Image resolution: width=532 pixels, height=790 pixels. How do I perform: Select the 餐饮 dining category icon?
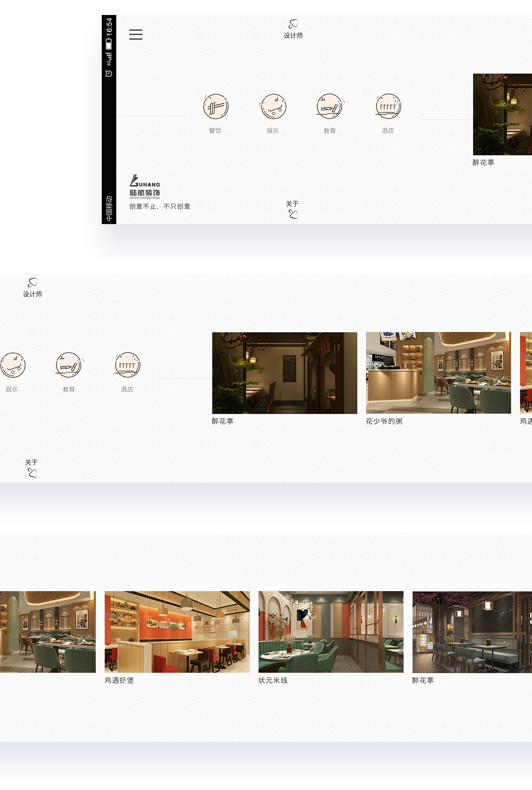(216, 107)
